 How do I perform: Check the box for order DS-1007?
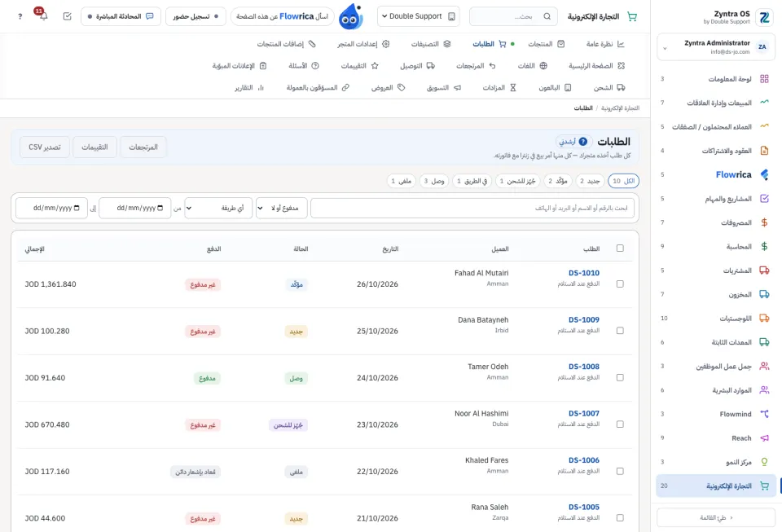(x=620, y=424)
